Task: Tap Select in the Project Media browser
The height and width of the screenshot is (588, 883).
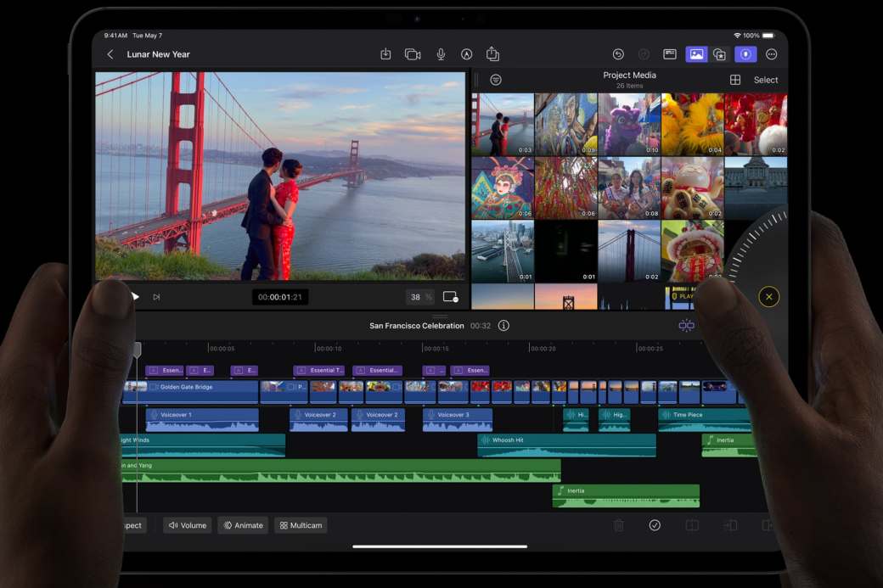Action: 766,80
